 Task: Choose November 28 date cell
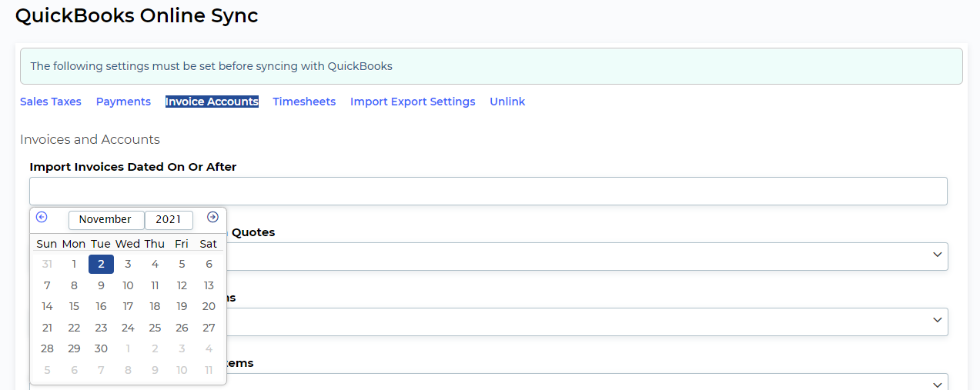tap(47, 348)
